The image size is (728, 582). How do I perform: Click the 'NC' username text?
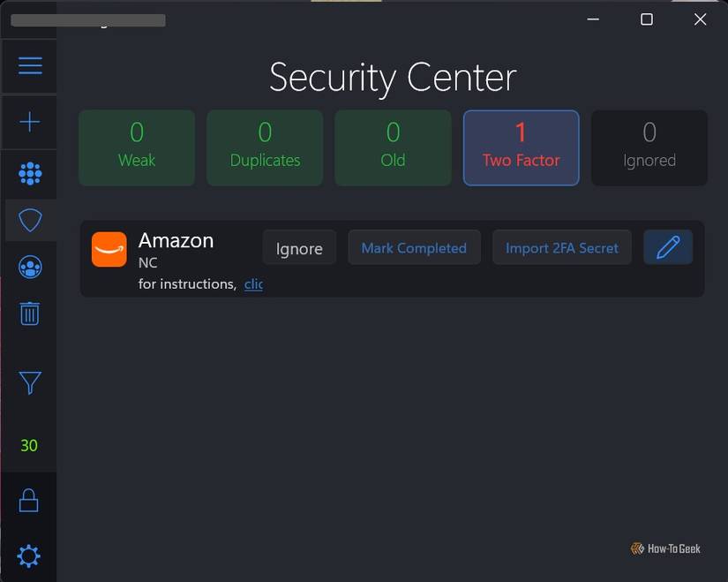coord(147,263)
